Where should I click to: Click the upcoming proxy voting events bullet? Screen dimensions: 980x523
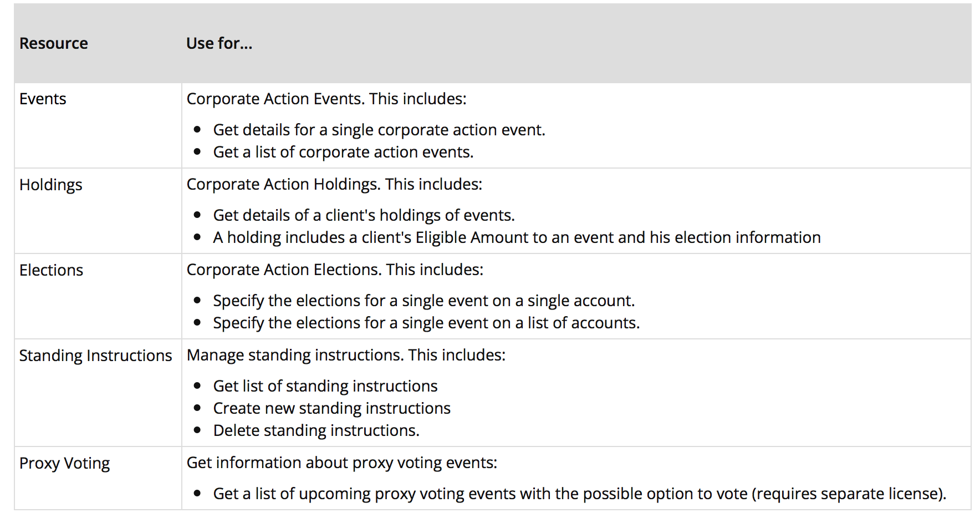tap(579, 494)
